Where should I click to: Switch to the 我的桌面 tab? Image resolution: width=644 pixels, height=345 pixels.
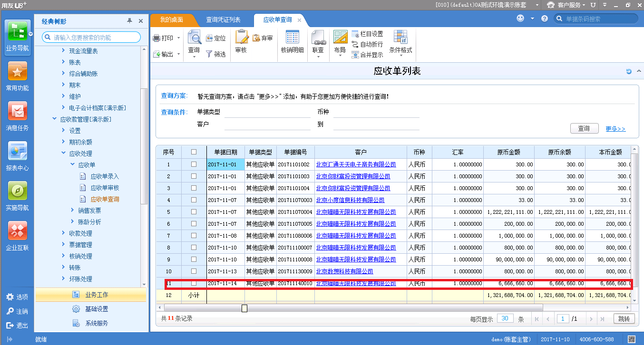(x=172, y=20)
